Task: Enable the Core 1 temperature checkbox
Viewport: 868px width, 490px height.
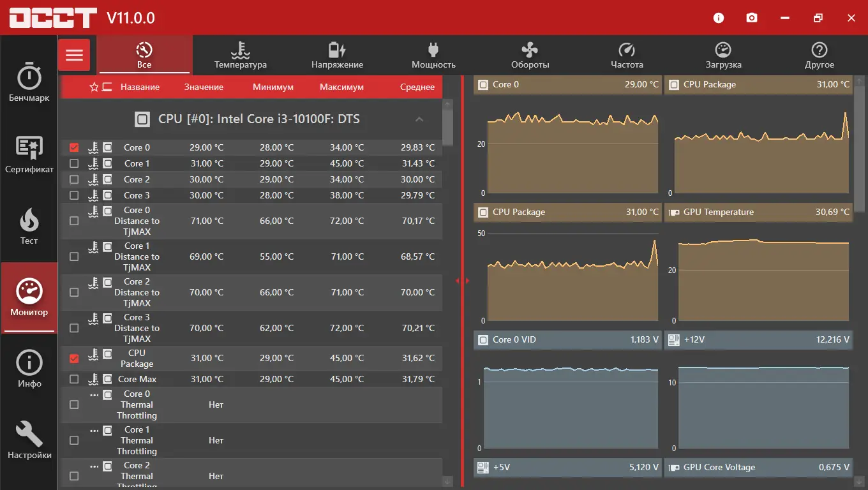Action: 74,163
